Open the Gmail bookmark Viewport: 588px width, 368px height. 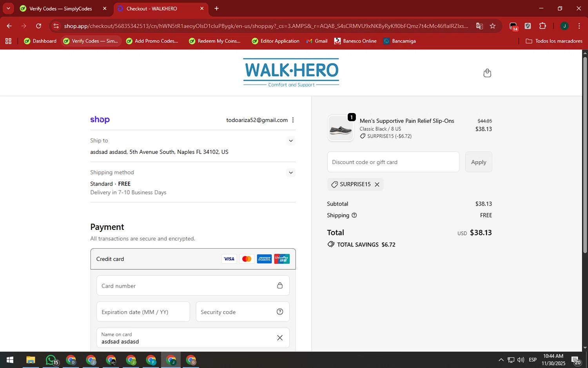317,41
